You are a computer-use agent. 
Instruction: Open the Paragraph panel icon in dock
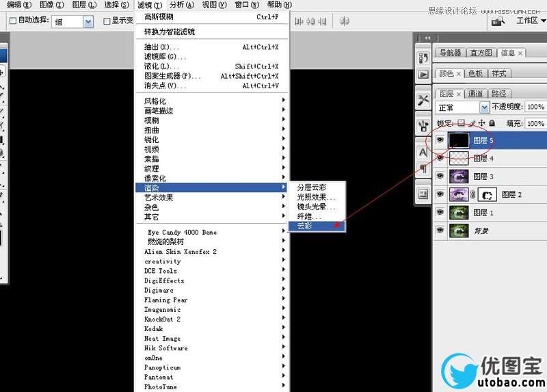423,168
